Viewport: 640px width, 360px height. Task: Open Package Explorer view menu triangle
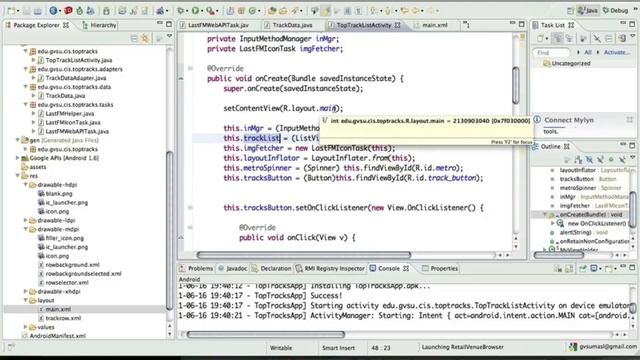(x=169, y=37)
